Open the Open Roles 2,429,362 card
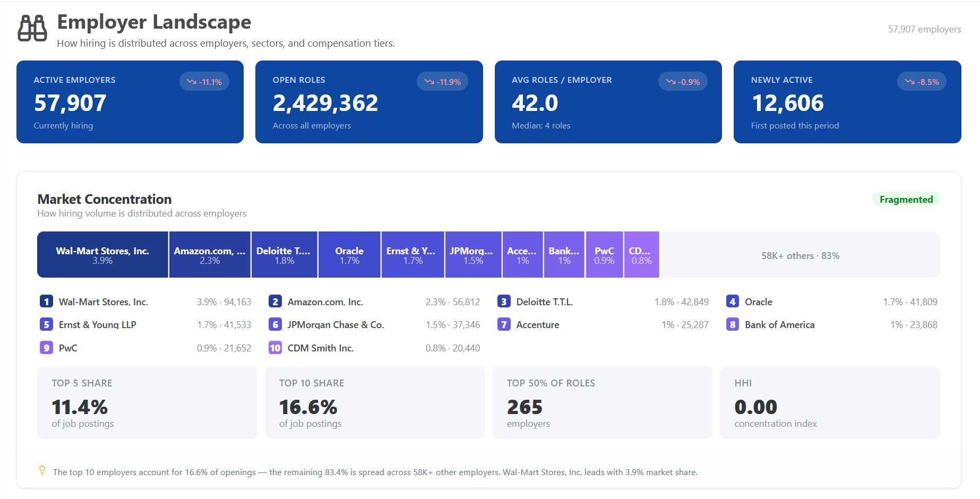This screenshot has width=980, height=499. (369, 102)
